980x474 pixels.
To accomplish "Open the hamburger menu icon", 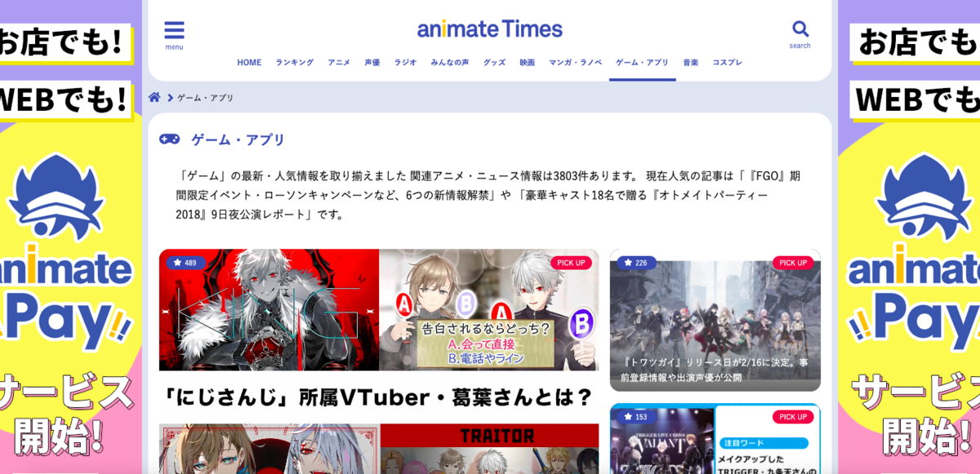I will coord(174,31).
